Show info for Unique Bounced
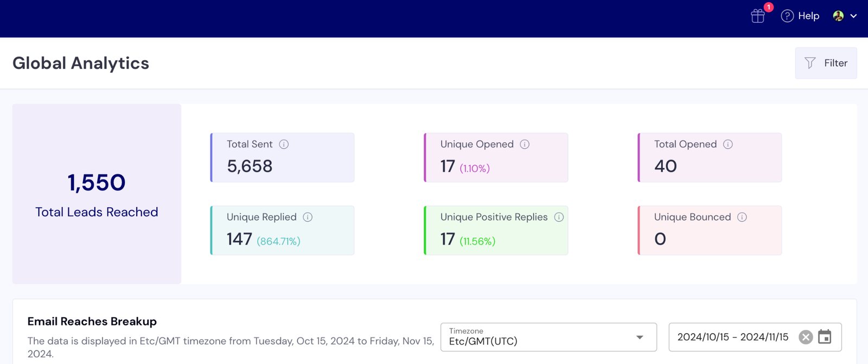The height and width of the screenshot is (364, 868). (742, 217)
